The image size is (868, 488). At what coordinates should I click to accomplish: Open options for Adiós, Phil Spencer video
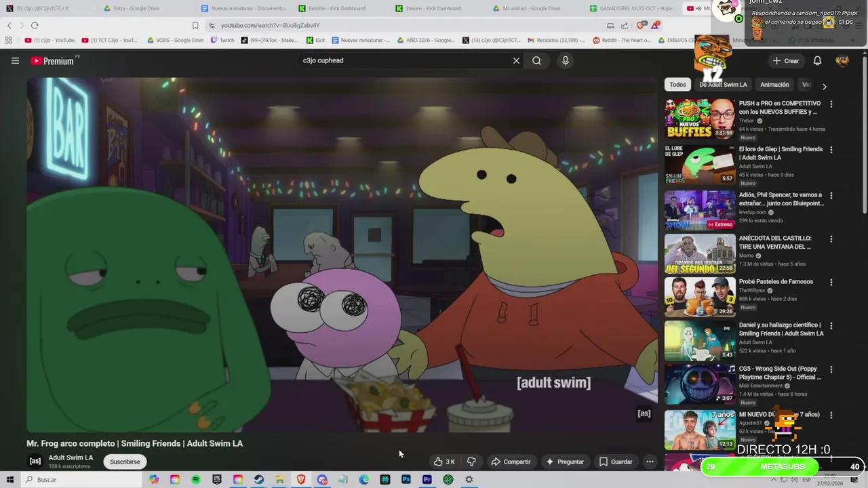point(831,196)
